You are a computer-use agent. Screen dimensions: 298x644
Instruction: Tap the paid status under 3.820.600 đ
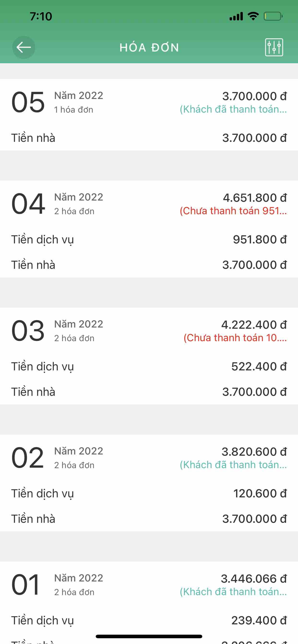[x=233, y=465]
